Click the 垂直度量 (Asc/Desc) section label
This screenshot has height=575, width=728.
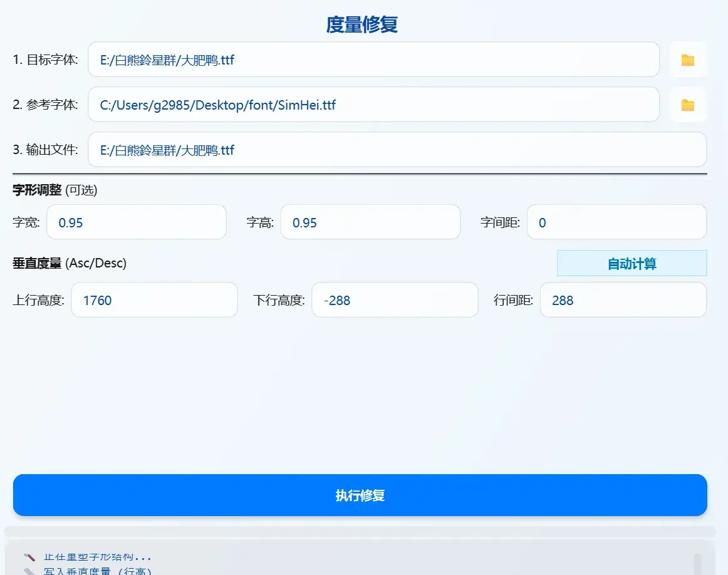(70, 263)
